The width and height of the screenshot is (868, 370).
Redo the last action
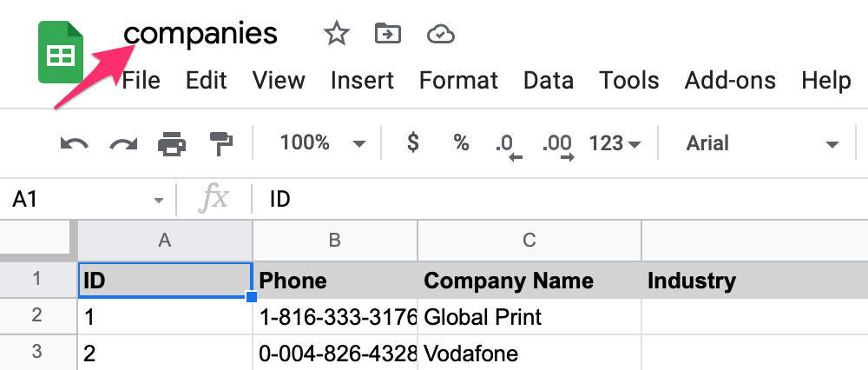coord(123,144)
